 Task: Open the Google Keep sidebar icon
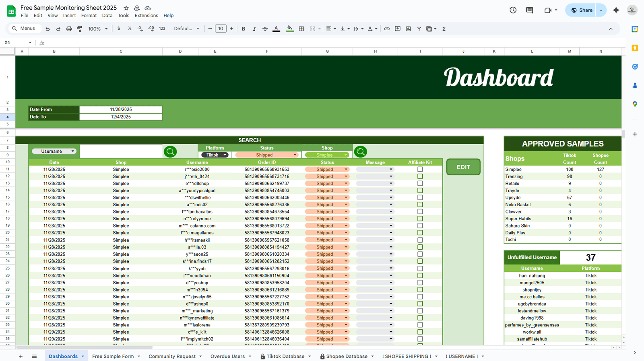click(635, 48)
